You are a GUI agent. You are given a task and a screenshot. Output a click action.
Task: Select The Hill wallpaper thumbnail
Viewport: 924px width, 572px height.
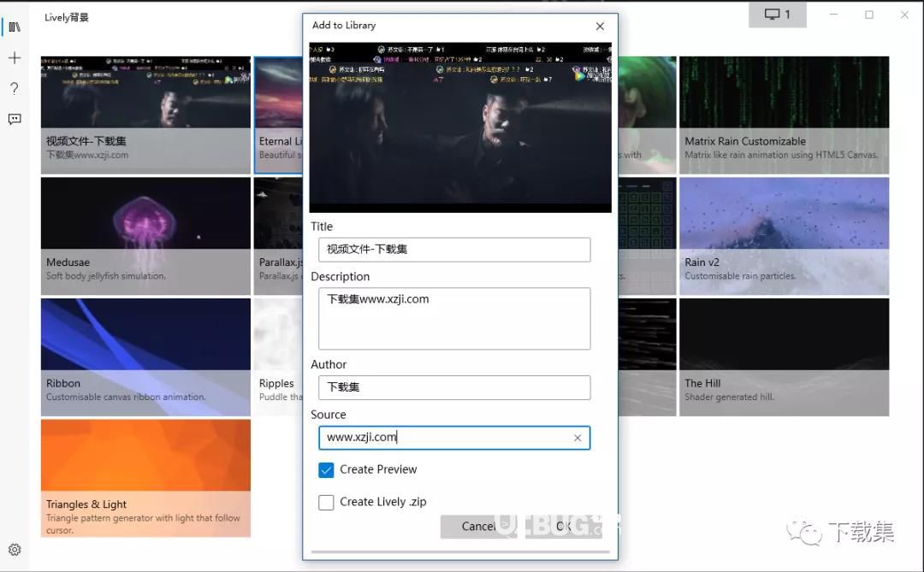click(x=784, y=357)
